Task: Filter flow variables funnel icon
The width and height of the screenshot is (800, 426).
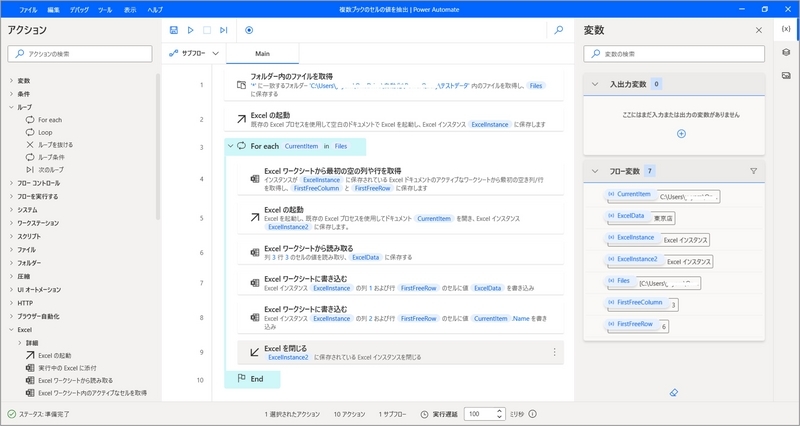Action: (754, 171)
